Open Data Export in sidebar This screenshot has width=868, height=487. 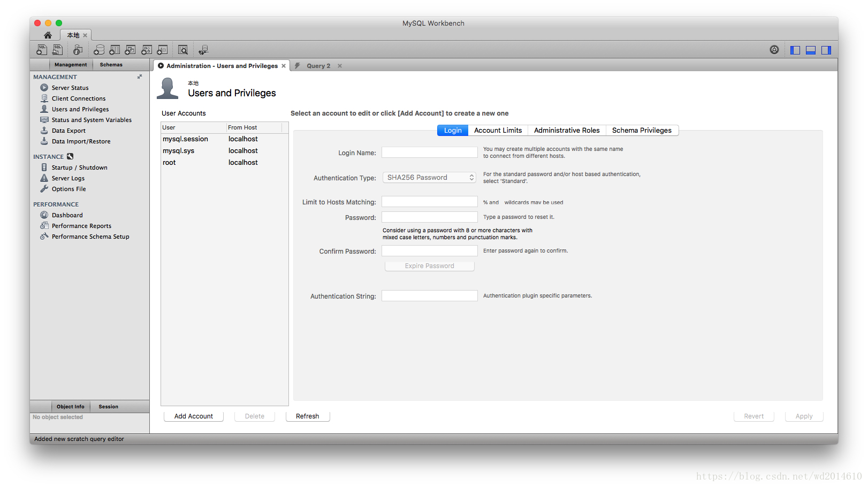pyautogui.click(x=68, y=131)
